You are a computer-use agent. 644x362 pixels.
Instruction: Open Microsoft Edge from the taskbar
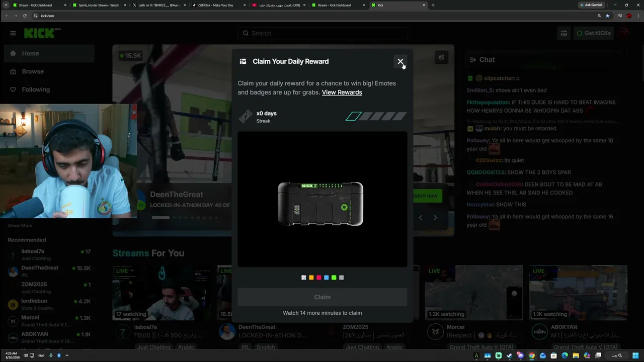coord(565,355)
